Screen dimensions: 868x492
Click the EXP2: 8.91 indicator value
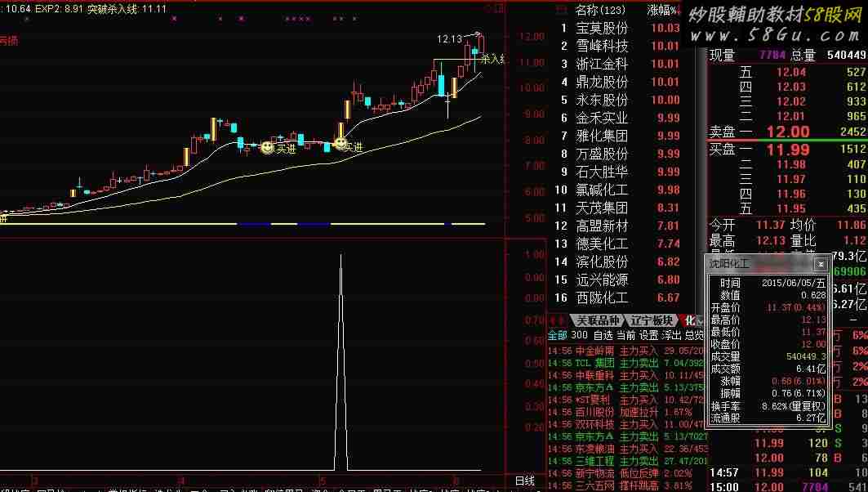tap(59, 9)
